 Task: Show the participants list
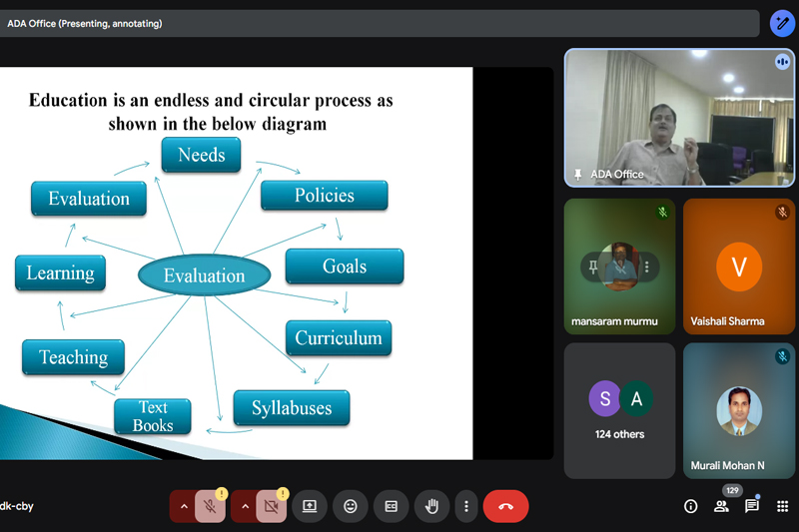(x=721, y=506)
